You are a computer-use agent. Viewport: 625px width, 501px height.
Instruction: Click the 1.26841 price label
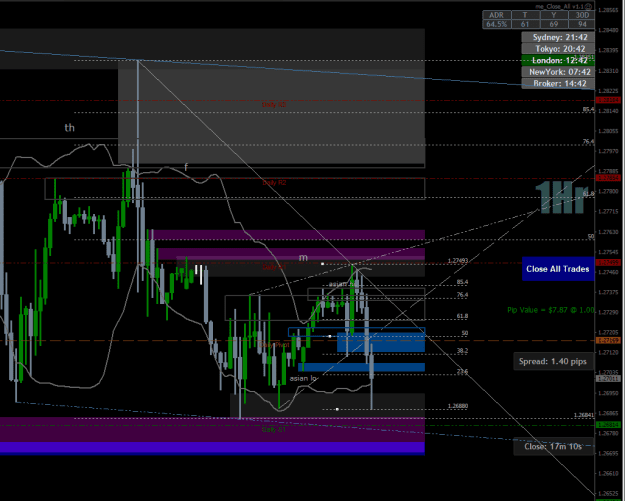[x=584, y=415]
